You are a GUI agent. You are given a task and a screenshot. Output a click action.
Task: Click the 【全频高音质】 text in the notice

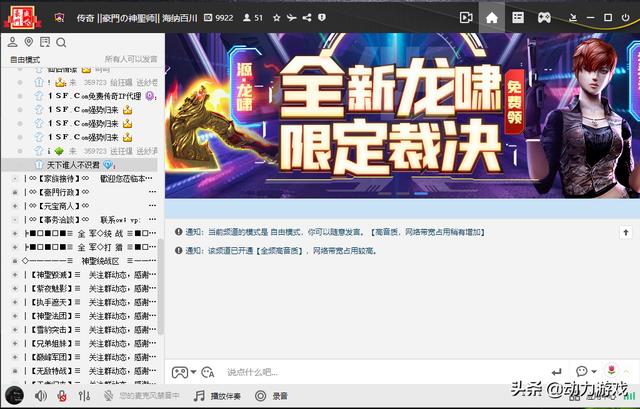click(280, 251)
